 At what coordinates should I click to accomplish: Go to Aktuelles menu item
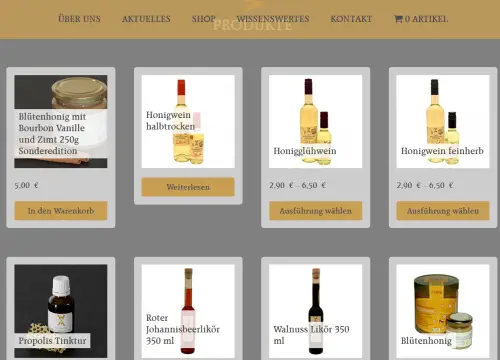pyautogui.click(x=146, y=19)
